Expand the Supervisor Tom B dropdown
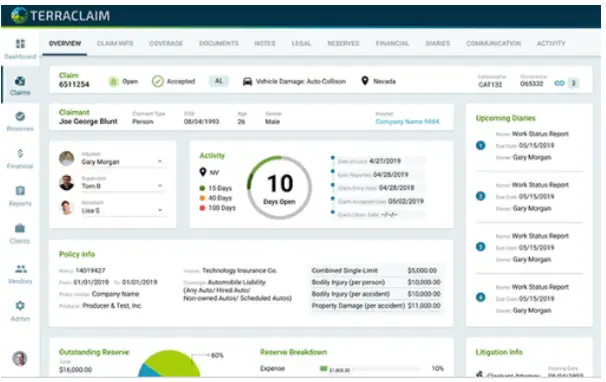This screenshot has height=382, width=606. pyautogui.click(x=160, y=186)
